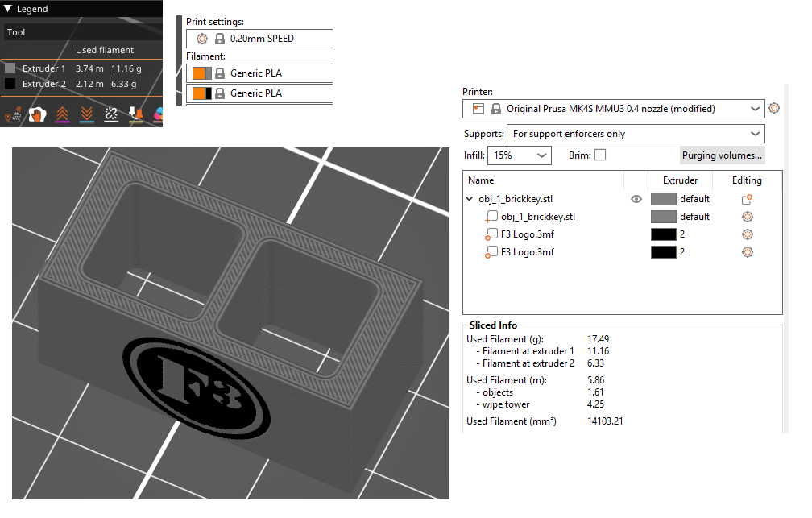Open second Generic PLA filament dropdown
This screenshot has height=518, width=812.
pos(259,93)
